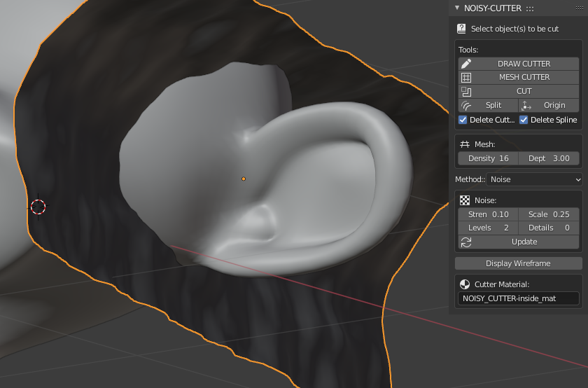The width and height of the screenshot is (588, 388).
Task: Click the Mesh section hash icon
Action: point(465,144)
